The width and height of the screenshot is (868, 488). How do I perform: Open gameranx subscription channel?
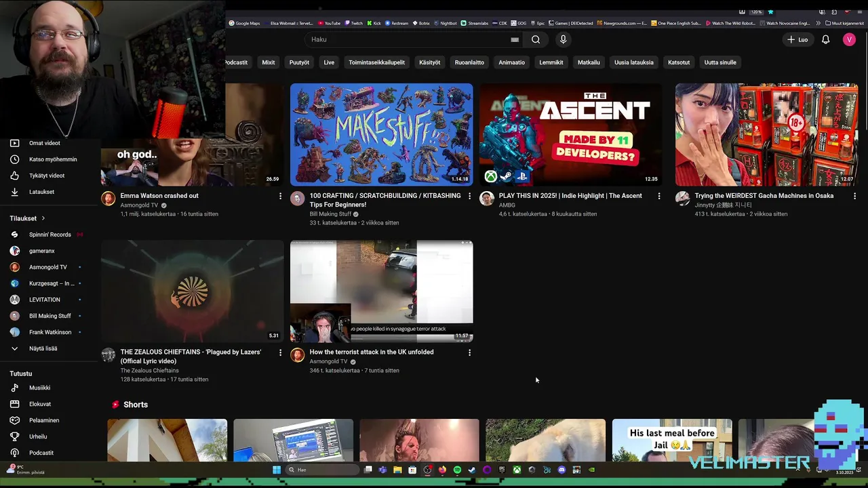click(x=41, y=251)
